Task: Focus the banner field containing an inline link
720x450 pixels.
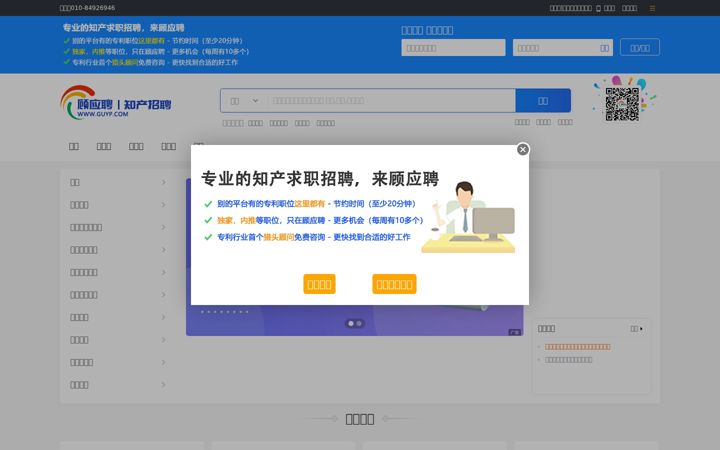Action: 562,48
